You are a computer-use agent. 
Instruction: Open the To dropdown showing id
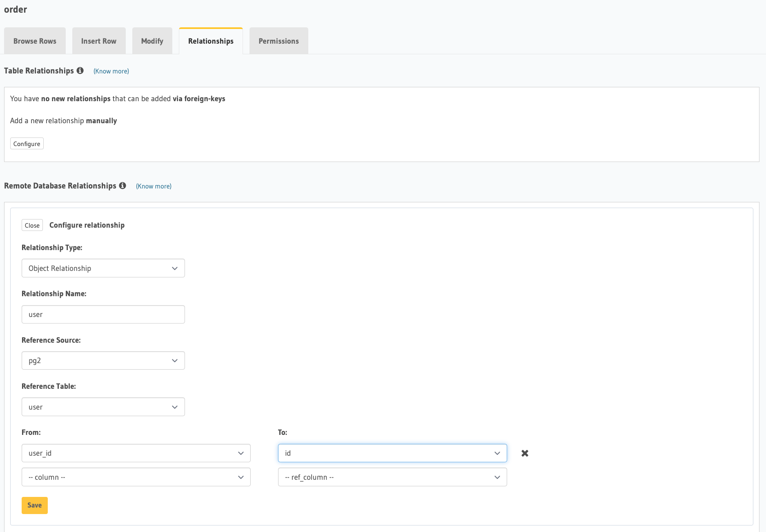pos(392,453)
